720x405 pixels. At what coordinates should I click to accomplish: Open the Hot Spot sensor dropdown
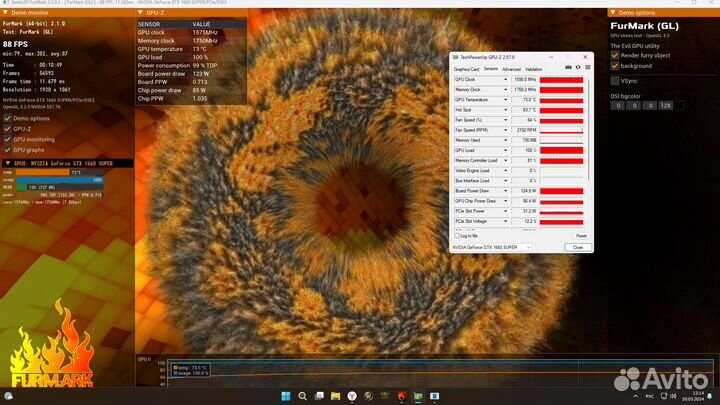[506, 110]
